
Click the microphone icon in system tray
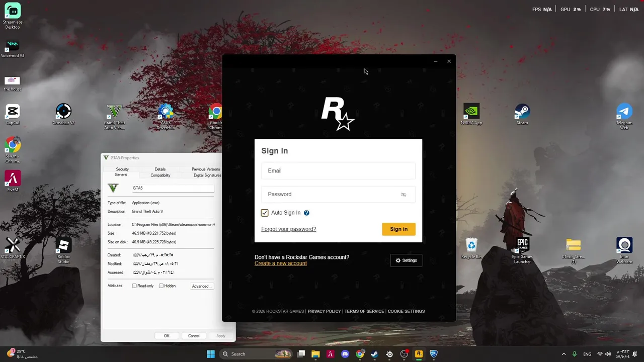pyautogui.click(x=575, y=354)
